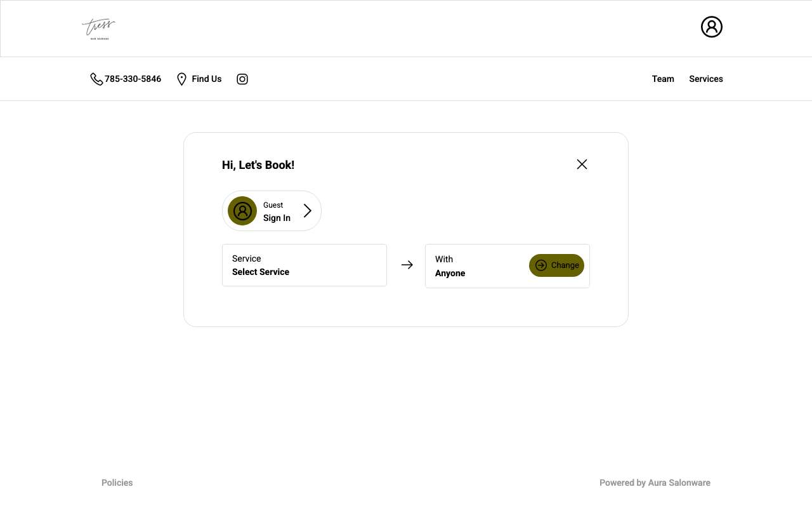Click the arrow between Service and With
The height and width of the screenshot is (508, 812).
pyautogui.click(x=407, y=265)
